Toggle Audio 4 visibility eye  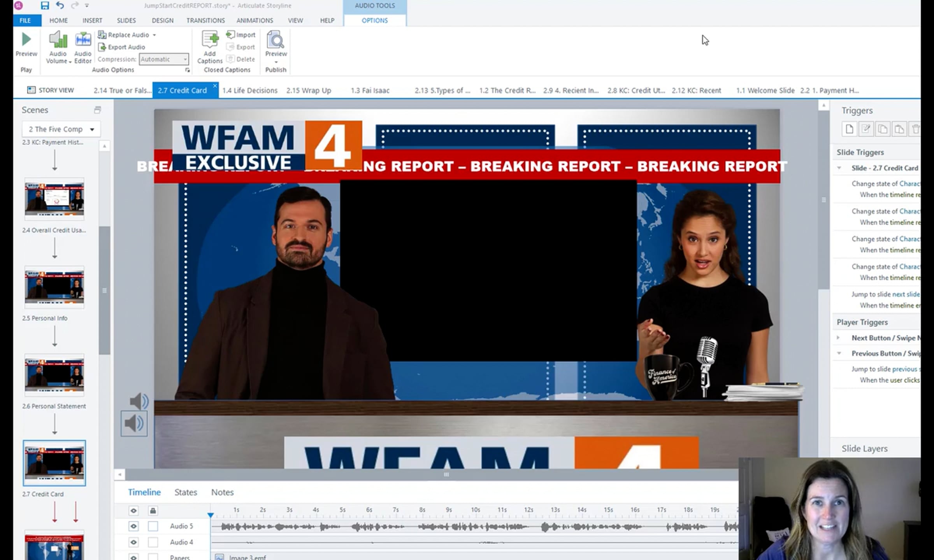133,542
